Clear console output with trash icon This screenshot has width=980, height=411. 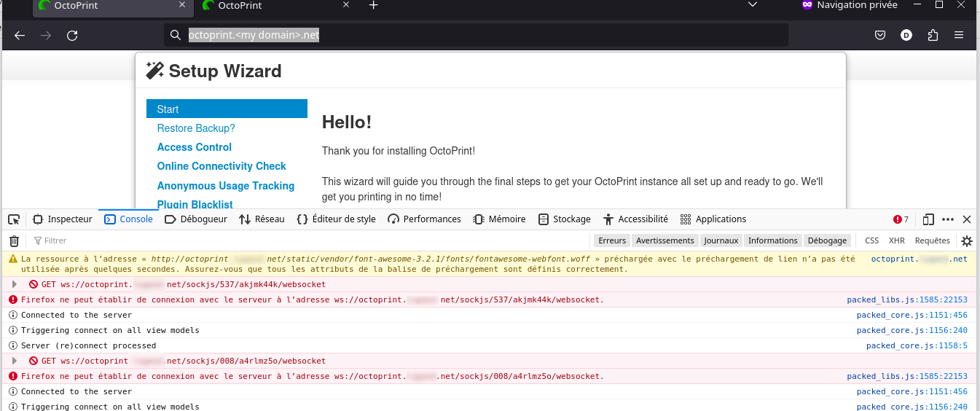[x=14, y=240]
